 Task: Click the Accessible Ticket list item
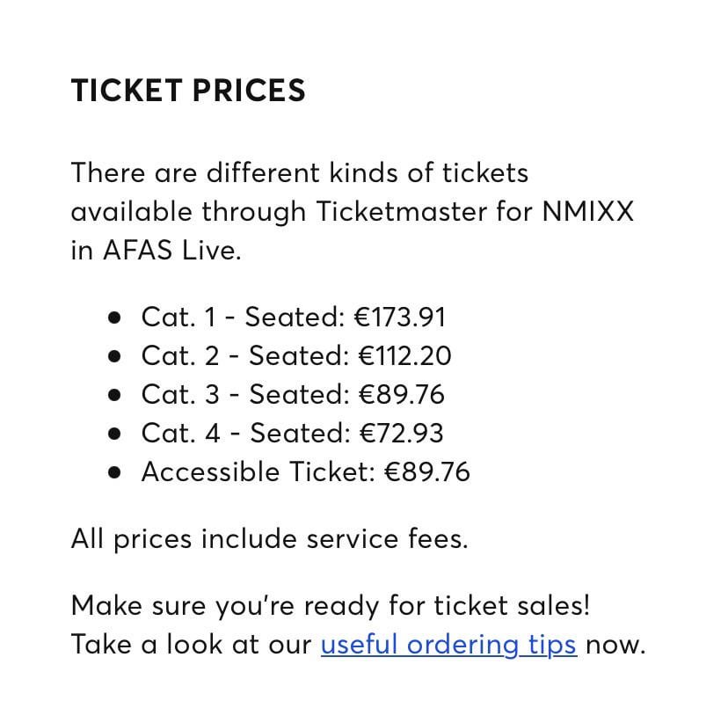(305, 472)
